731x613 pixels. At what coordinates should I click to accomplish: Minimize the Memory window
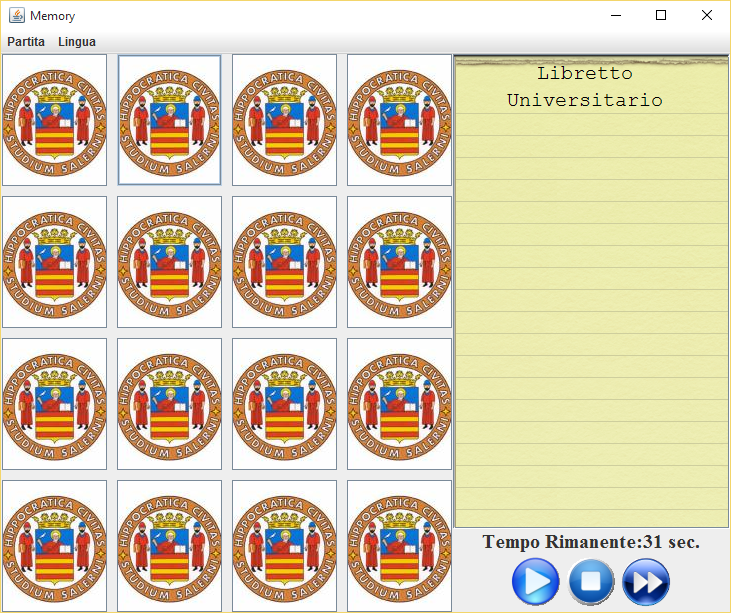(616, 15)
